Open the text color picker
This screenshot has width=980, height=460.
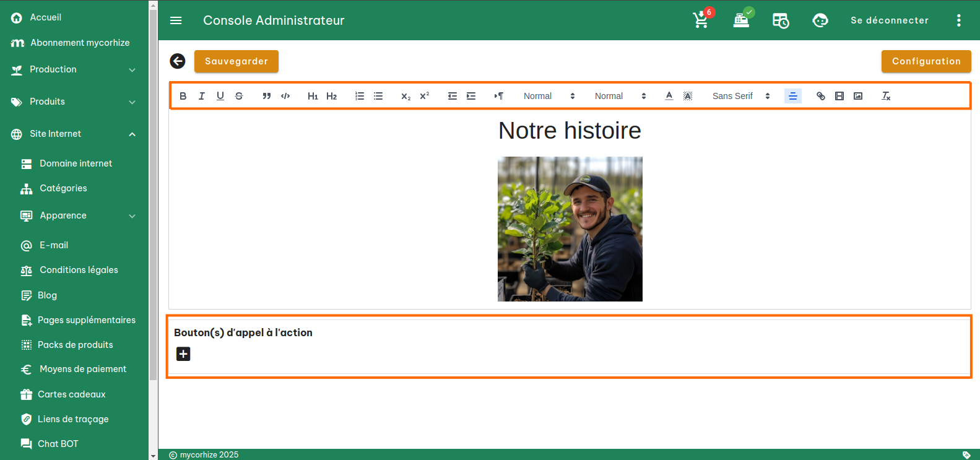click(x=669, y=96)
